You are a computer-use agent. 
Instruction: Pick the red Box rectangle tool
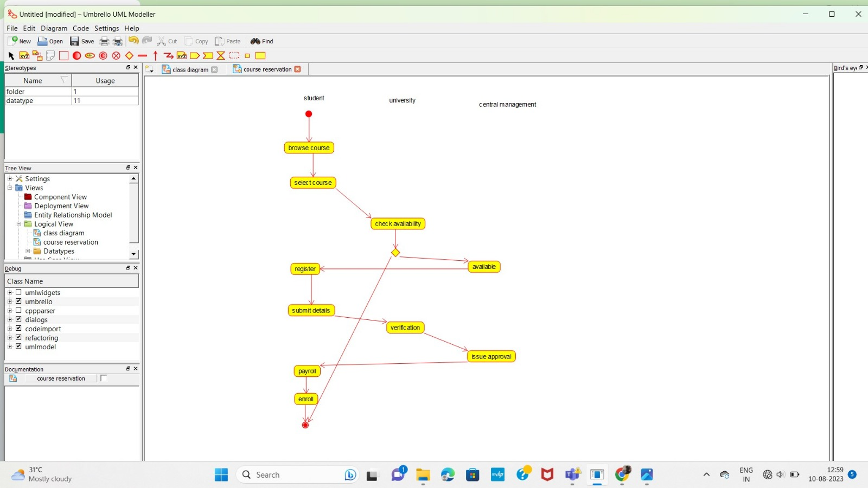pyautogui.click(x=64, y=56)
